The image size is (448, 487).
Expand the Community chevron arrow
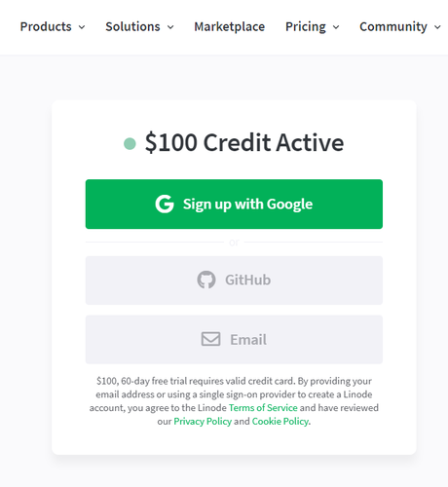437,27
